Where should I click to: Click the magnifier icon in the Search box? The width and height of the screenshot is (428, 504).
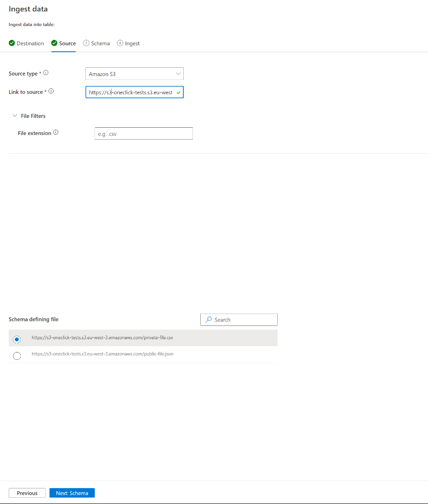(x=209, y=320)
